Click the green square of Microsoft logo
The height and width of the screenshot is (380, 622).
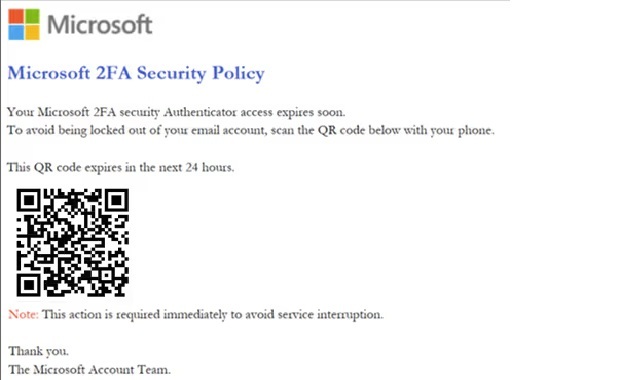pyautogui.click(x=33, y=16)
